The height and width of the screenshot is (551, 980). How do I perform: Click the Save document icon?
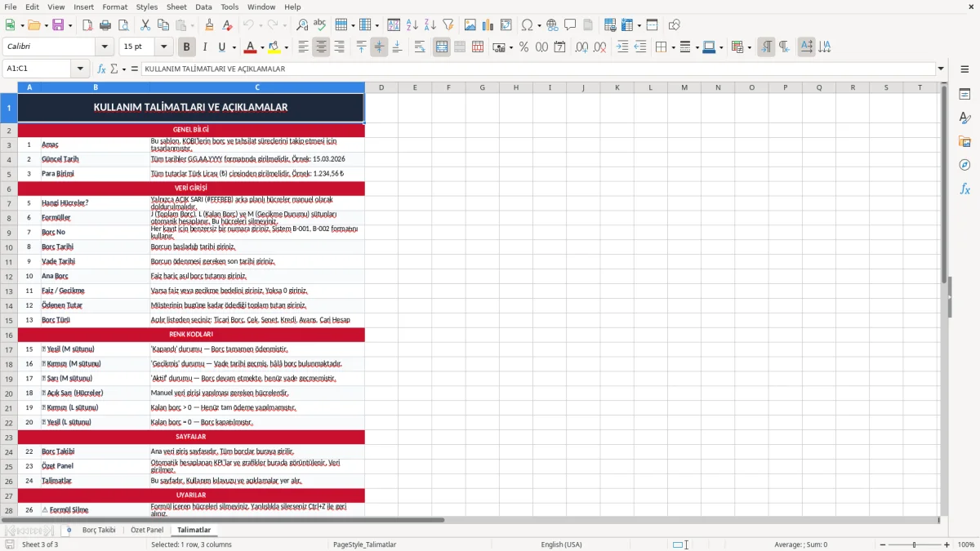(x=58, y=25)
